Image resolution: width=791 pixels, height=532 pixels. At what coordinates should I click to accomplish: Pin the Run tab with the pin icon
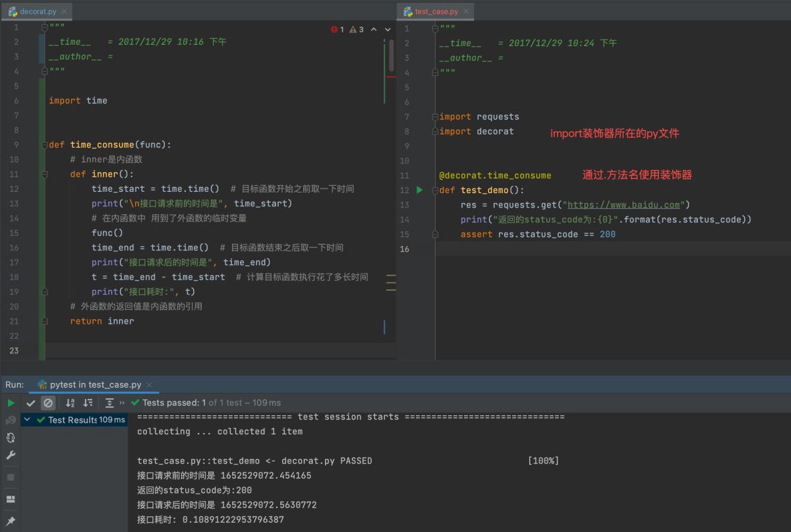tap(11, 521)
